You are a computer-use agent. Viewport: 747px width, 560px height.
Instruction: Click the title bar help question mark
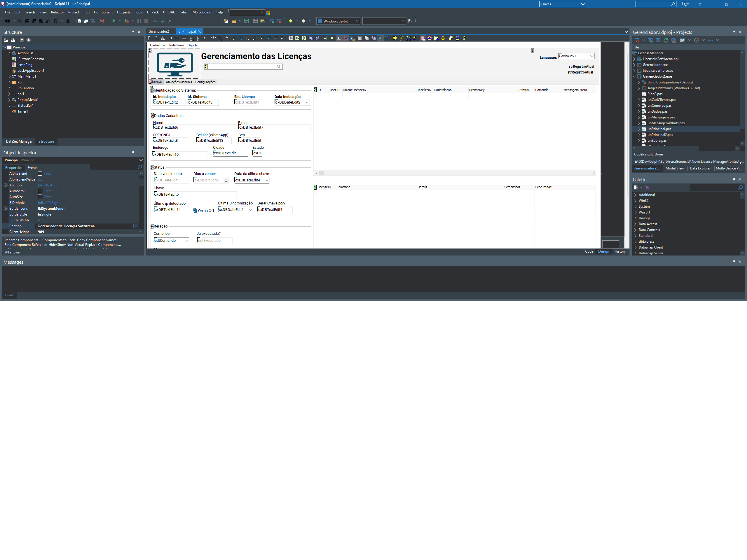tap(699, 4)
